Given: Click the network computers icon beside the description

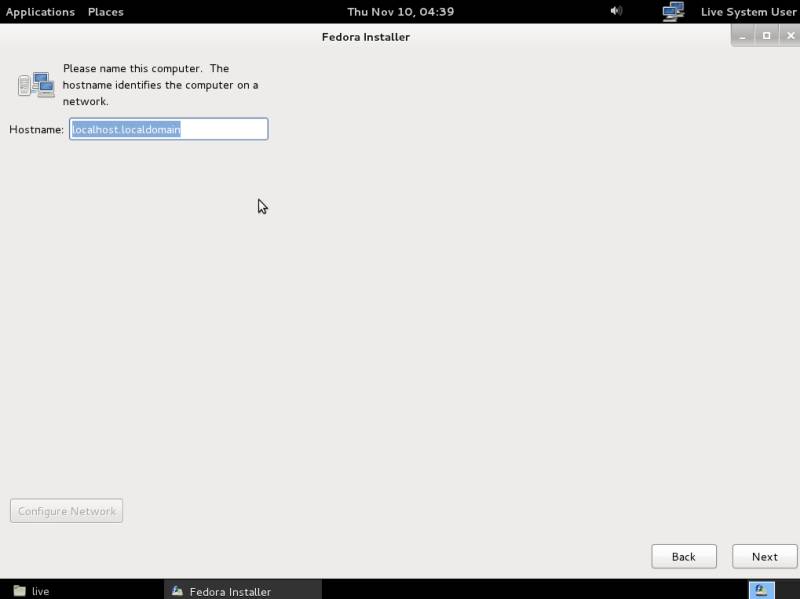Looking at the screenshot, I should click(36, 84).
